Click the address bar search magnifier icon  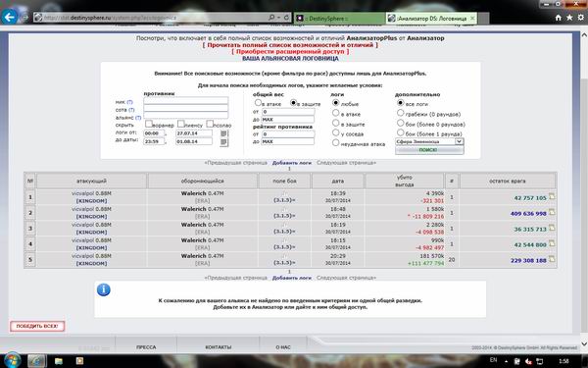tap(271, 18)
